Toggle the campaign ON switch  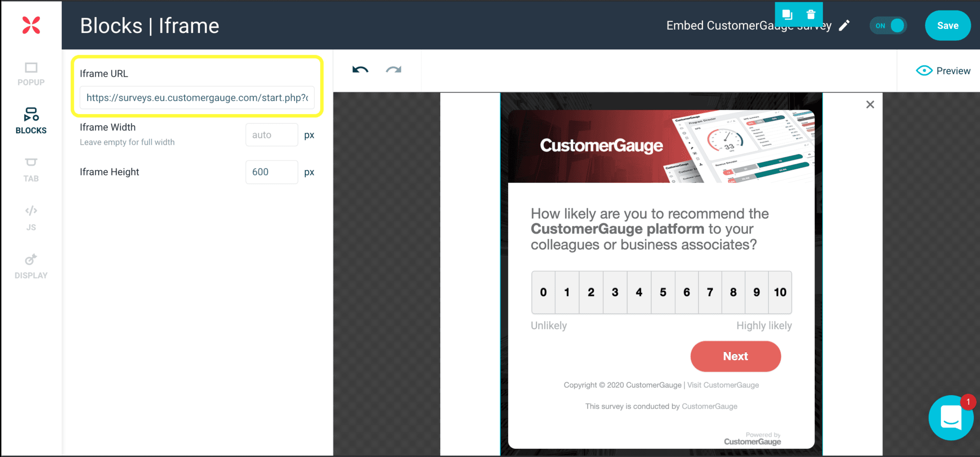coord(889,25)
